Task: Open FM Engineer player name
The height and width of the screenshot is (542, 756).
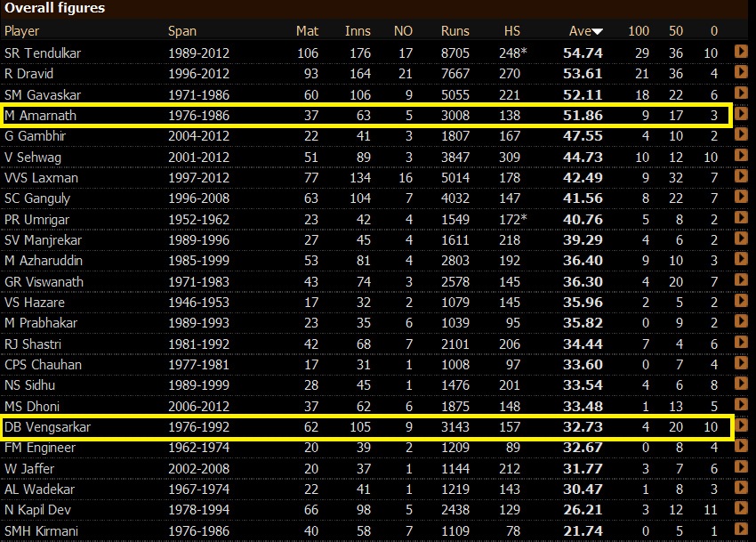Action: coord(41,448)
